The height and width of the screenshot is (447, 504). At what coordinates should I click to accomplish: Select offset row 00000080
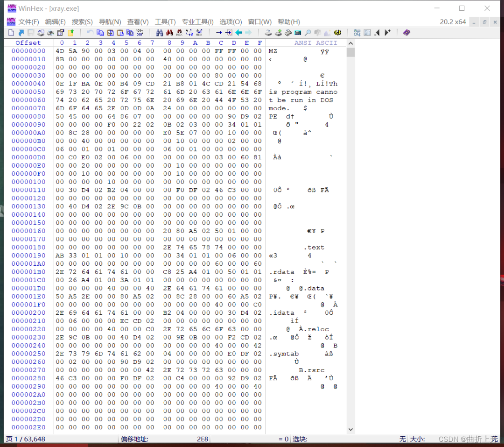point(28,116)
